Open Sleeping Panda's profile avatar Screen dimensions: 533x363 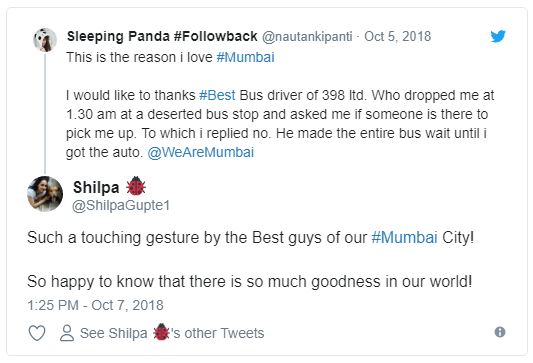45,40
